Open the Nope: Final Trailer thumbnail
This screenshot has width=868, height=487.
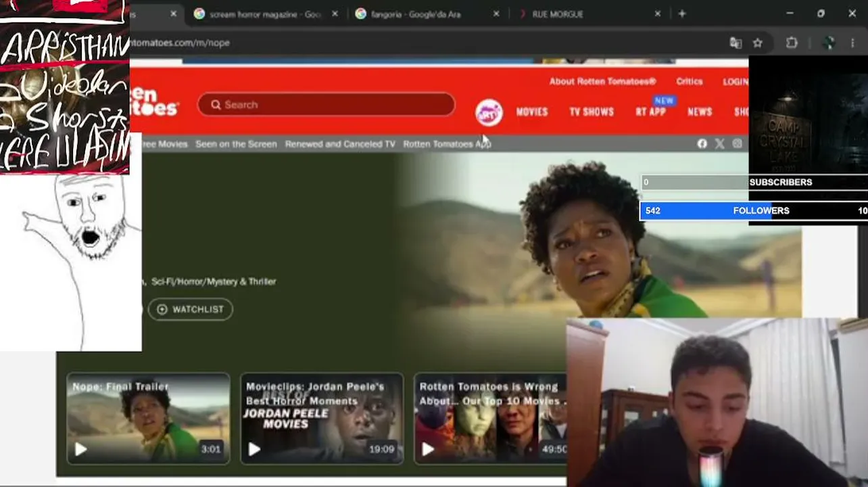(x=148, y=418)
